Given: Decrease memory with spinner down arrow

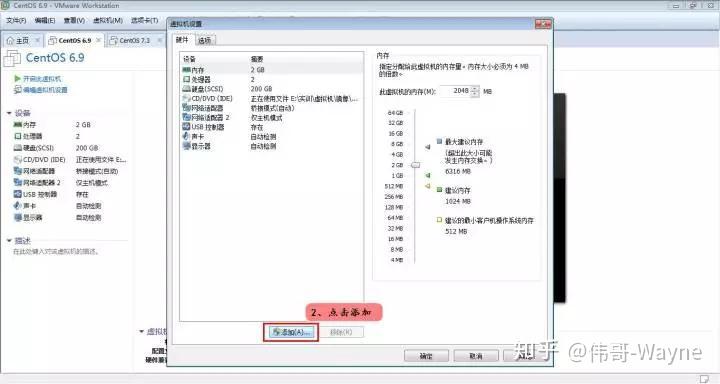Looking at the screenshot, I should tap(475, 94).
